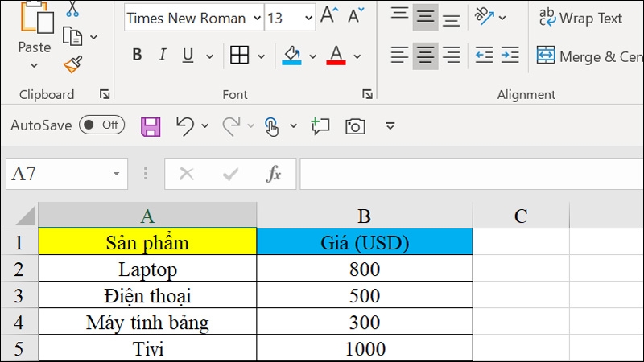644x362 pixels.
Task: Click the Decrease Indent icon
Action: (485, 55)
